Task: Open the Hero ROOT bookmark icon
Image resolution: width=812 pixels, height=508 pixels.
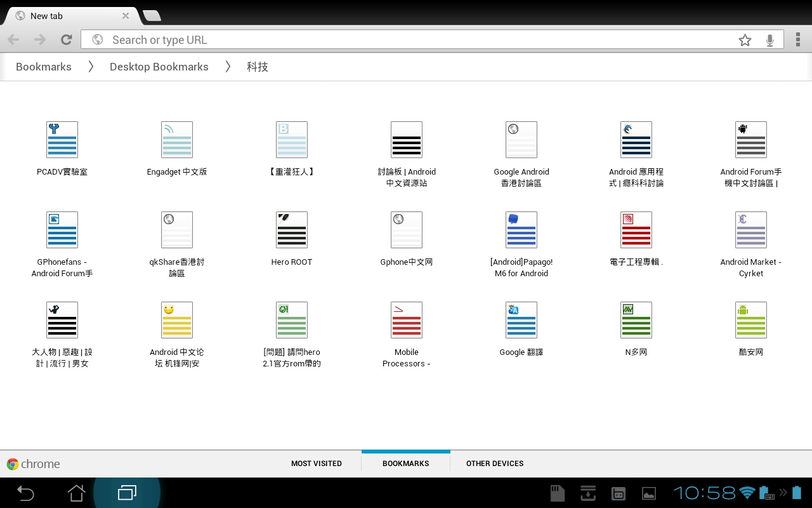Action: point(292,230)
